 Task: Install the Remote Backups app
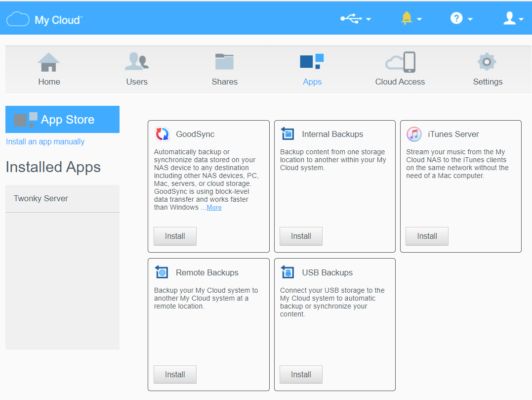(175, 374)
